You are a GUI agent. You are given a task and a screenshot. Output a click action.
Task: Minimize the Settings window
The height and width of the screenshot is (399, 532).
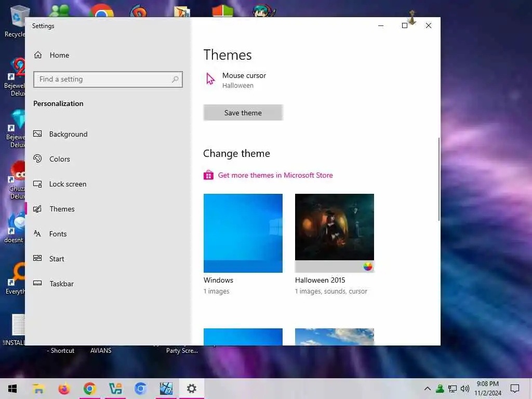click(x=381, y=25)
